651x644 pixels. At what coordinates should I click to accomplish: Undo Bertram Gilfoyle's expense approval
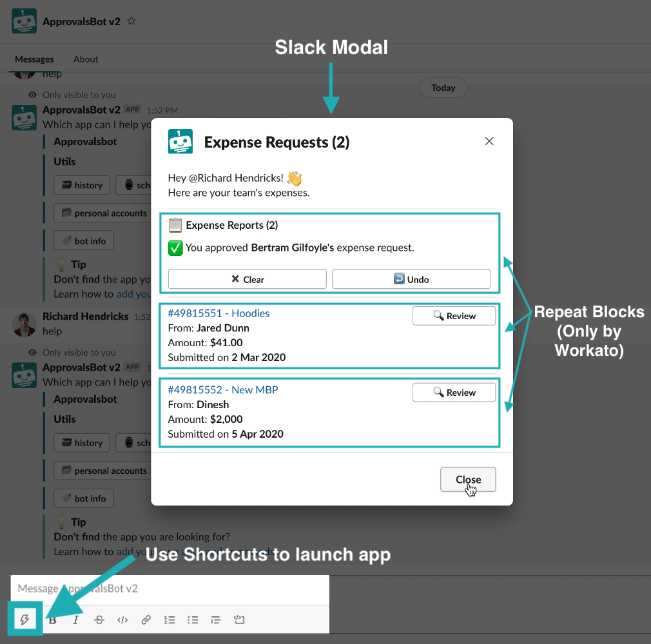[411, 279]
